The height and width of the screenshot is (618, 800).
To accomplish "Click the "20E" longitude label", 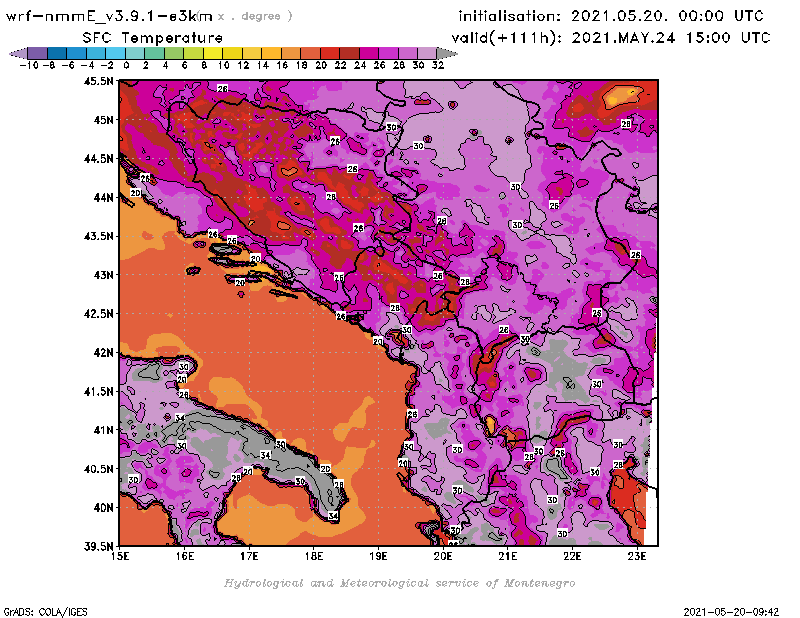I will tap(443, 556).
